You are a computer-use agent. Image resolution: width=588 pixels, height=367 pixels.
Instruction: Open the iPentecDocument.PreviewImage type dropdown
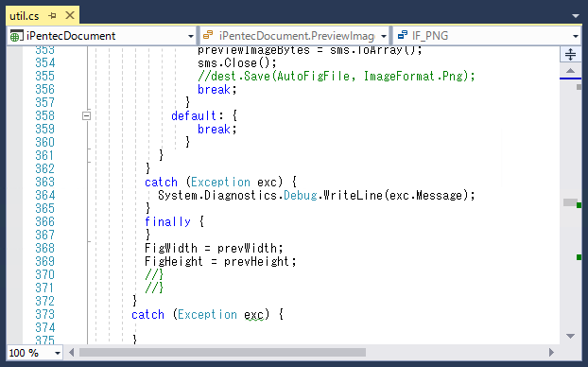click(294, 36)
